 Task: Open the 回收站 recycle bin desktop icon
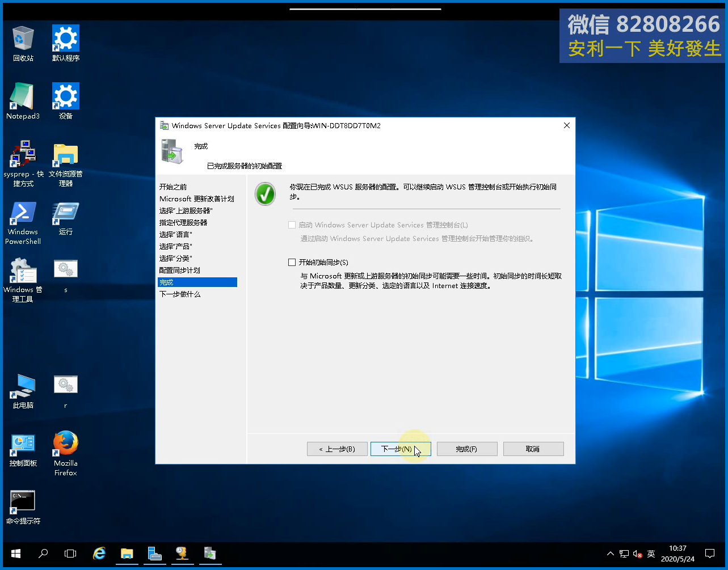pyautogui.click(x=23, y=44)
